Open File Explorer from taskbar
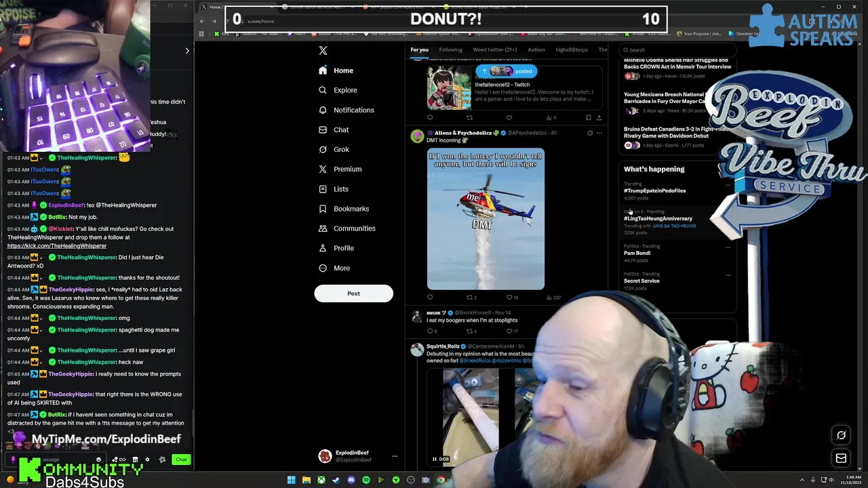 tap(307, 480)
